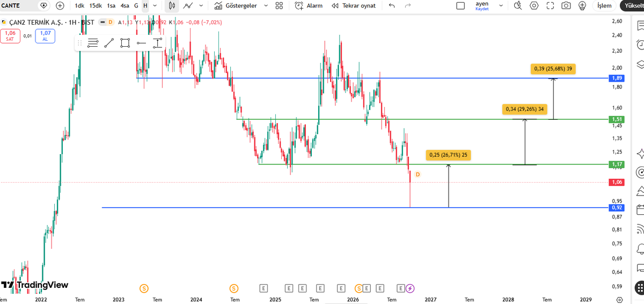Create an alert with Alarm button
Viewport: 644px width, 304px height.
click(x=308, y=5)
